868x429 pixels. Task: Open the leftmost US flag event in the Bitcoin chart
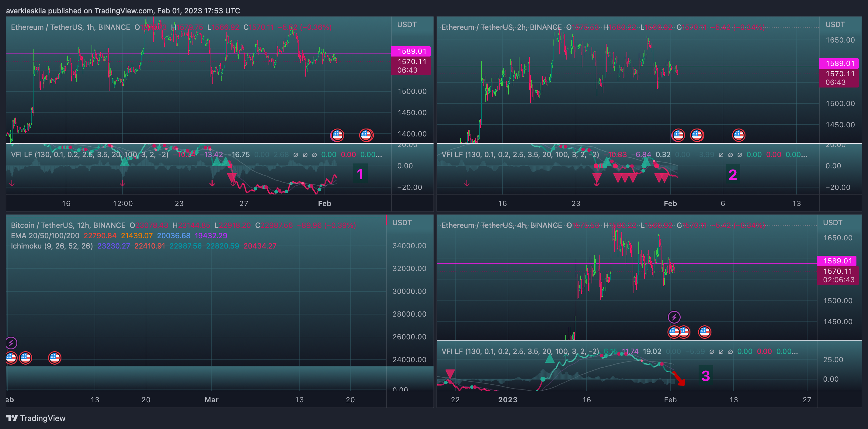pos(11,358)
